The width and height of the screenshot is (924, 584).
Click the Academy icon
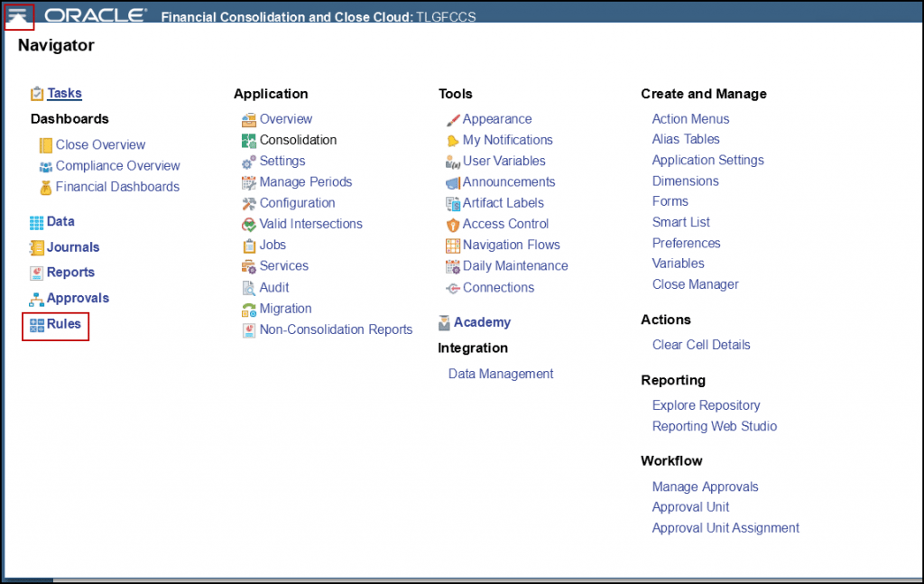[x=444, y=323]
